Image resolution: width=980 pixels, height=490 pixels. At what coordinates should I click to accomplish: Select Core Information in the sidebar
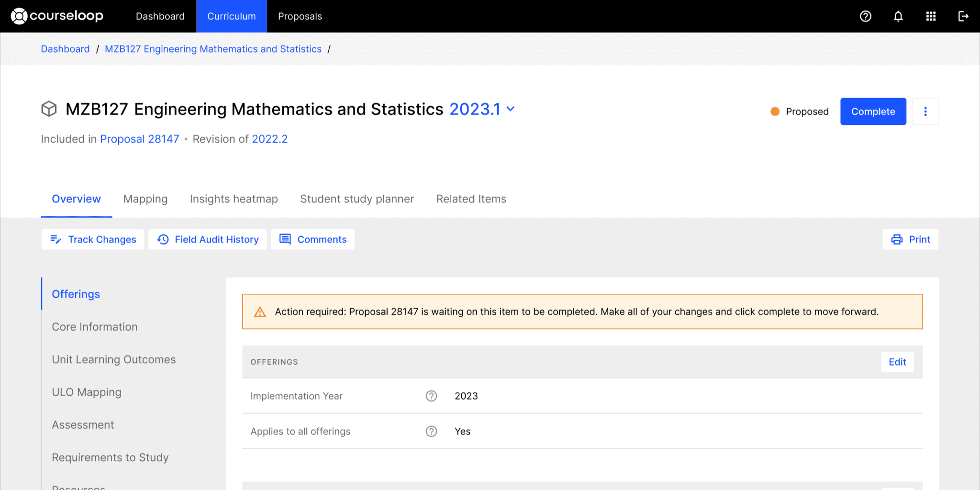(95, 327)
